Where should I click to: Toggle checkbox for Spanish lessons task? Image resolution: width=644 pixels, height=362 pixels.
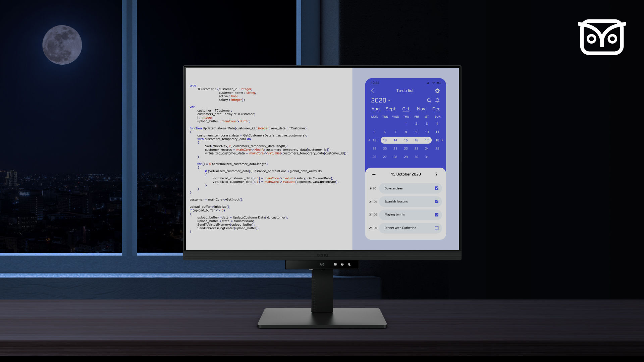[437, 201]
